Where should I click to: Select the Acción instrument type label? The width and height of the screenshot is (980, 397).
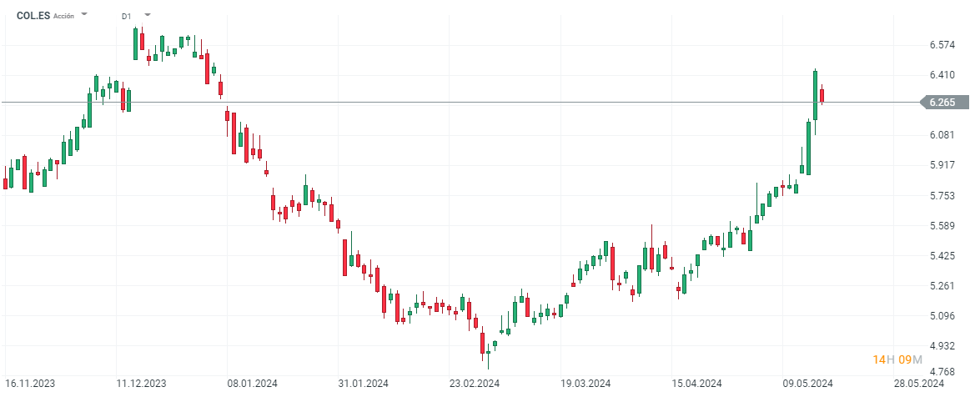tap(64, 16)
